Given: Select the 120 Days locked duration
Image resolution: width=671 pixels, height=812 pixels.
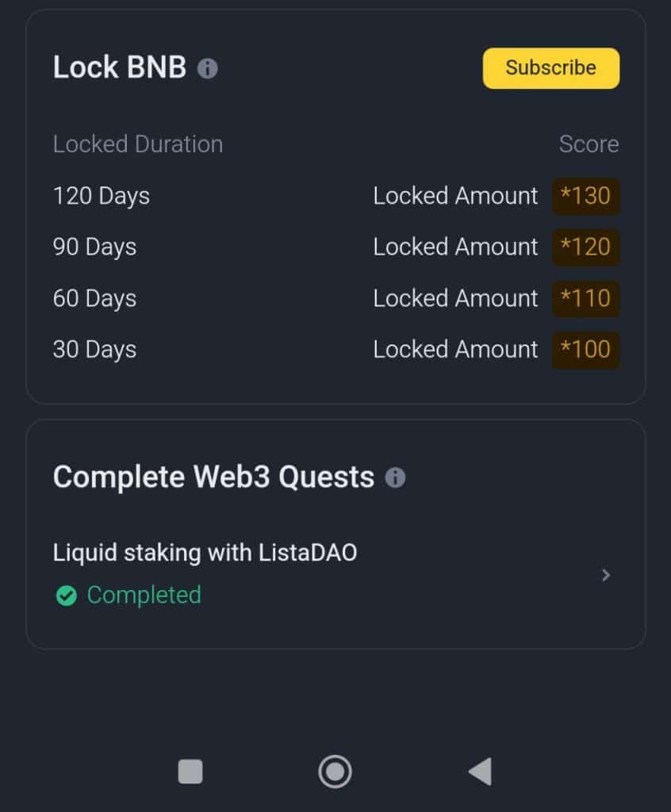Looking at the screenshot, I should [102, 196].
